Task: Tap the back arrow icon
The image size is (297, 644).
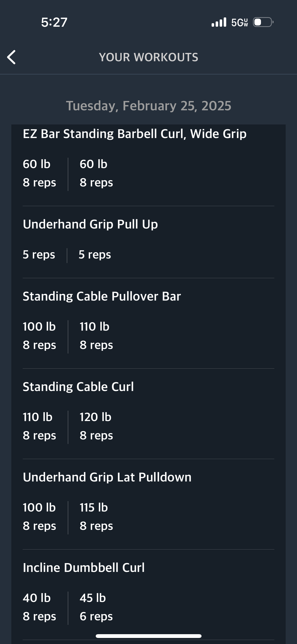Action: pyautogui.click(x=12, y=57)
